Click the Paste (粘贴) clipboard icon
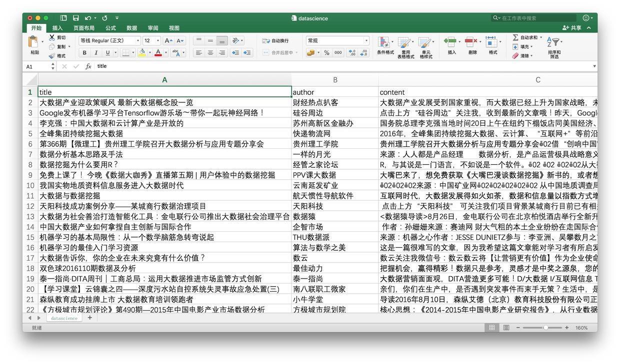The width and height of the screenshot is (620, 364). point(33,42)
